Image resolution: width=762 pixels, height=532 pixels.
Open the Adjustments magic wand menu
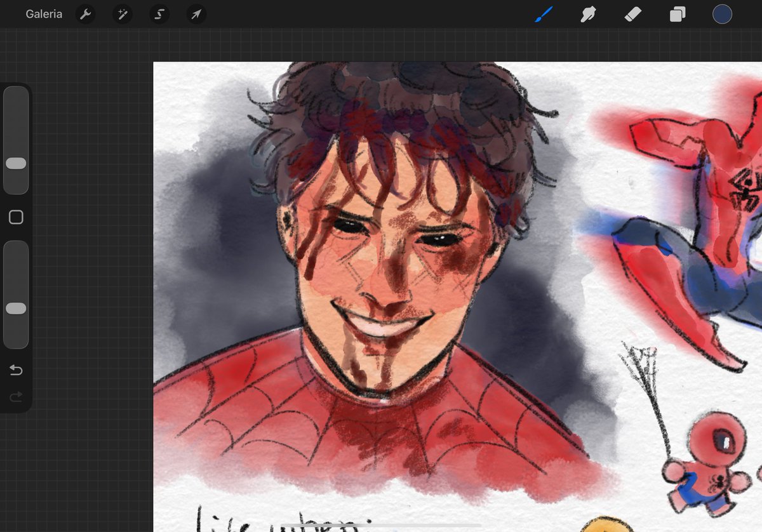pos(122,14)
